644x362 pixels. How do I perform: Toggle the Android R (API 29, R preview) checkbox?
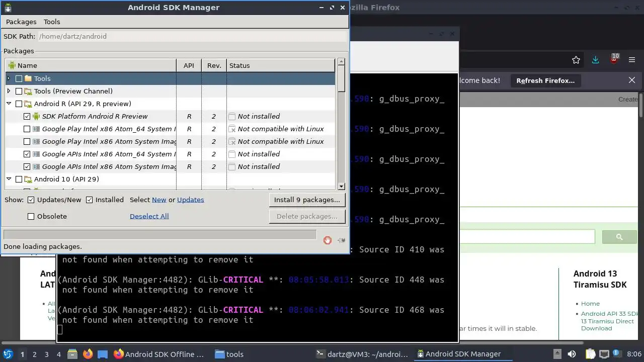pyautogui.click(x=19, y=104)
